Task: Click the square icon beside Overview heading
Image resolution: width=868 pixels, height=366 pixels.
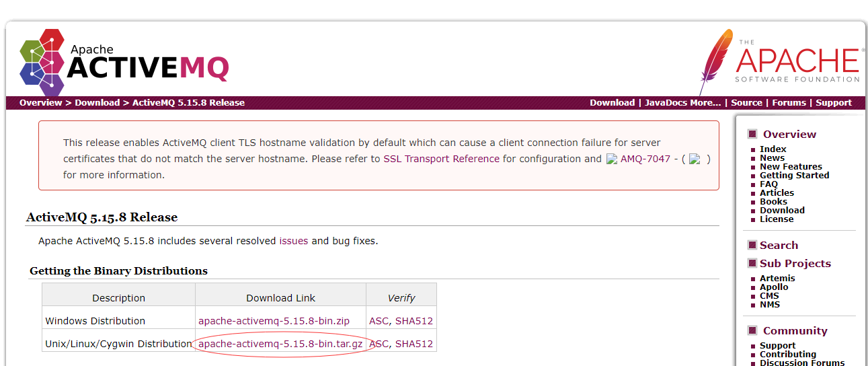Action: [752, 134]
